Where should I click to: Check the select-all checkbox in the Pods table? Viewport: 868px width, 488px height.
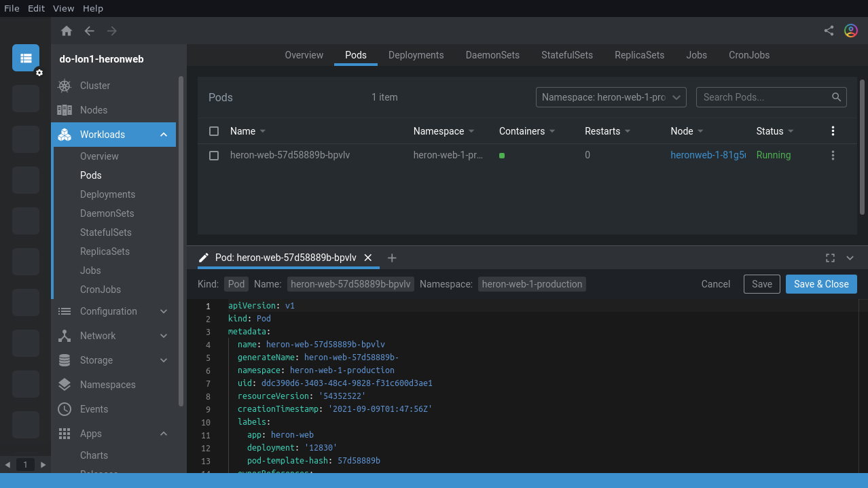tap(214, 130)
